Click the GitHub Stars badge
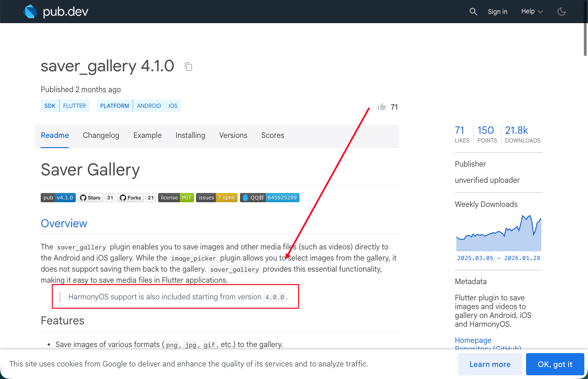The width and height of the screenshot is (588, 379). (x=90, y=198)
